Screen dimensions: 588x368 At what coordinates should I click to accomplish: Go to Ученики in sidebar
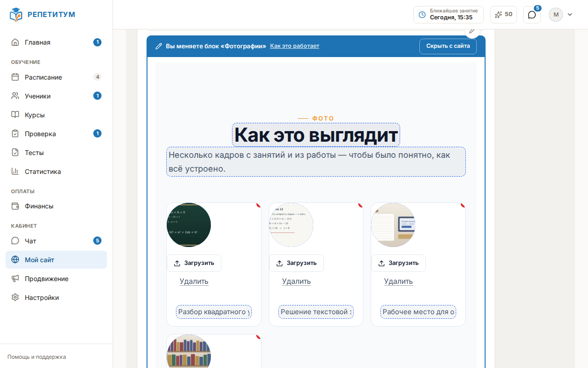pos(56,96)
